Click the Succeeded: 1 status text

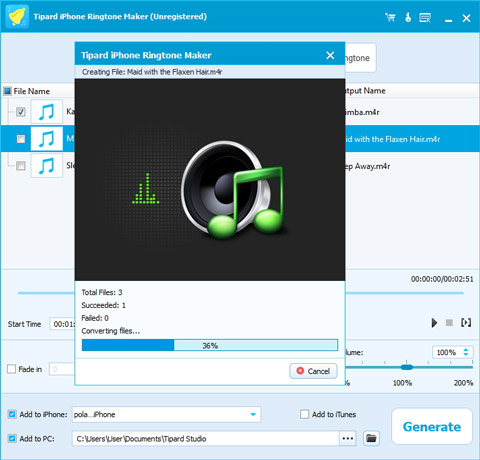pos(103,305)
